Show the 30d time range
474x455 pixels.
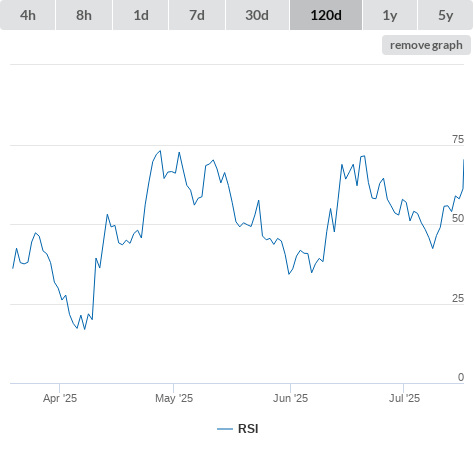[257, 15]
